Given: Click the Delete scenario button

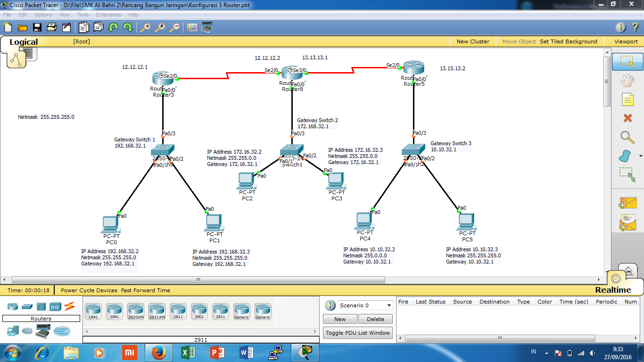Looking at the screenshot, I should [x=375, y=319].
